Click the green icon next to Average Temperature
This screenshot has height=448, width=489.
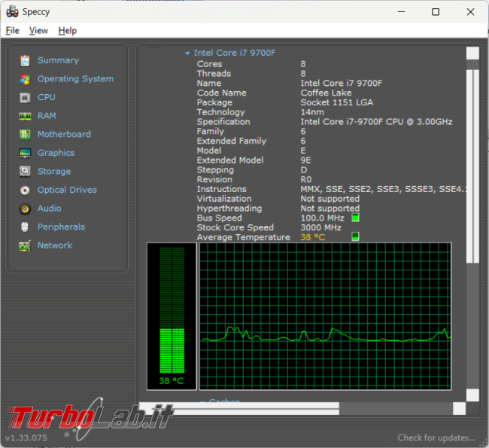pos(355,236)
